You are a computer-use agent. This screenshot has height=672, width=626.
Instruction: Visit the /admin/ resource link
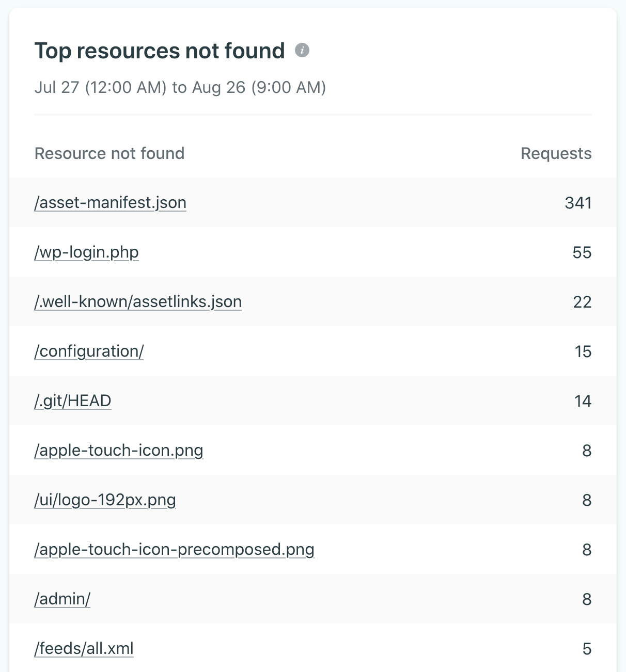[x=62, y=599]
